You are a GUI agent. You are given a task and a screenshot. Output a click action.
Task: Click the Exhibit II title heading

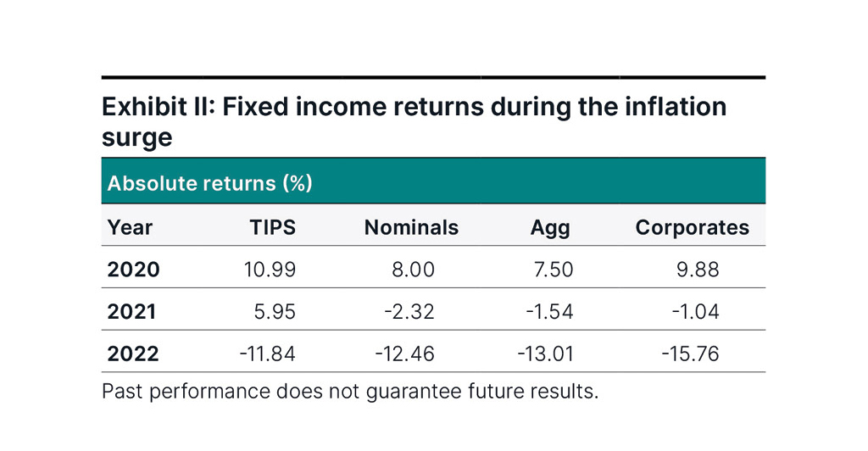coord(414,121)
